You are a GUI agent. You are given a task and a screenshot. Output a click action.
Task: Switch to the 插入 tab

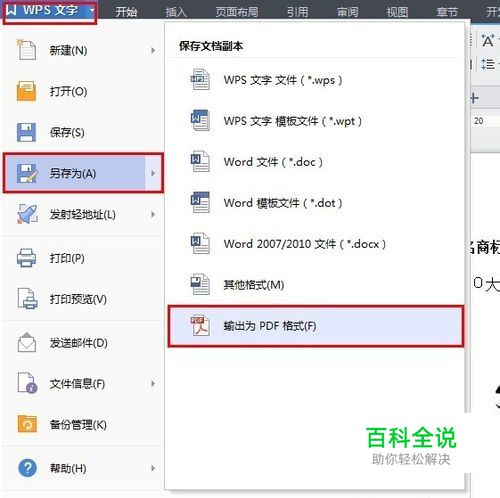click(x=176, y=12)
